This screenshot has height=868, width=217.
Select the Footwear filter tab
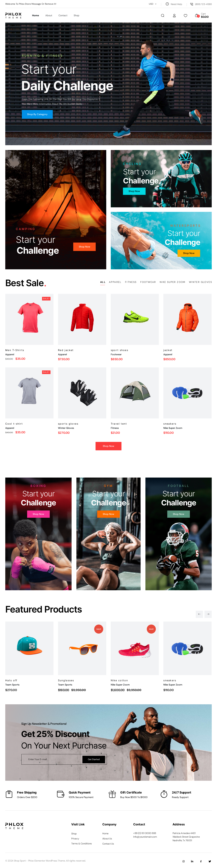pyautogui.click(x=148, y=282)
